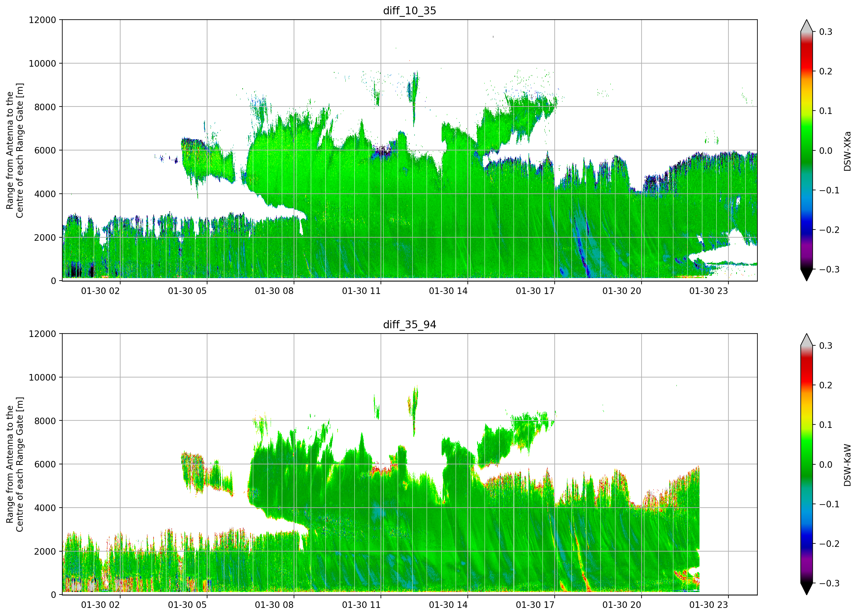Click '01-30 14' x-tick under diff_10_35 plot
Screen dimensions: 858x616
click(x=448, y=291)
